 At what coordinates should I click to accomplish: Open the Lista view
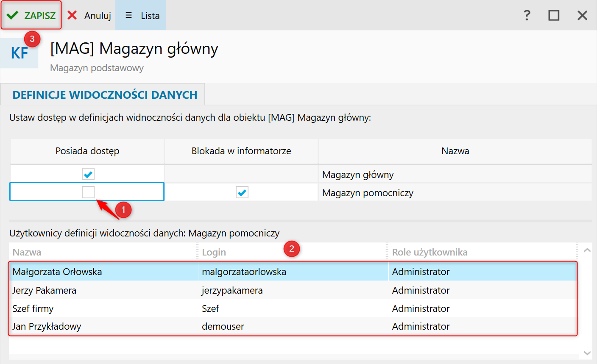141,15
